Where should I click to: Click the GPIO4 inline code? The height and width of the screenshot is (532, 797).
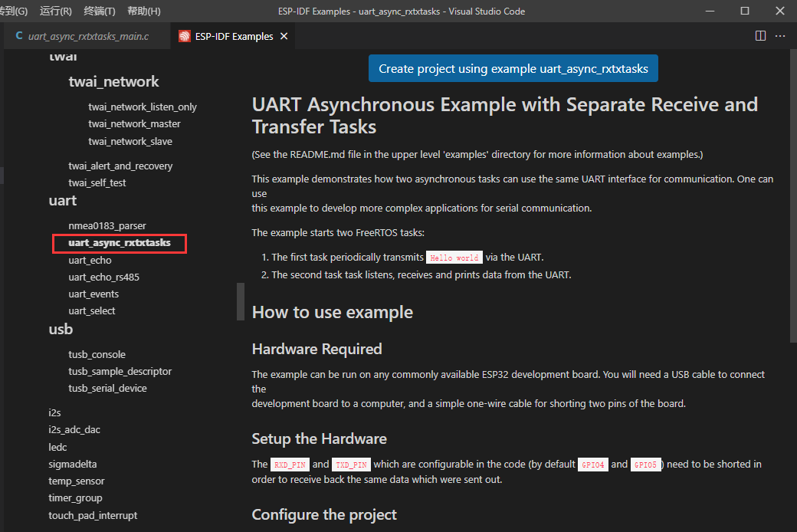point(592,465)
